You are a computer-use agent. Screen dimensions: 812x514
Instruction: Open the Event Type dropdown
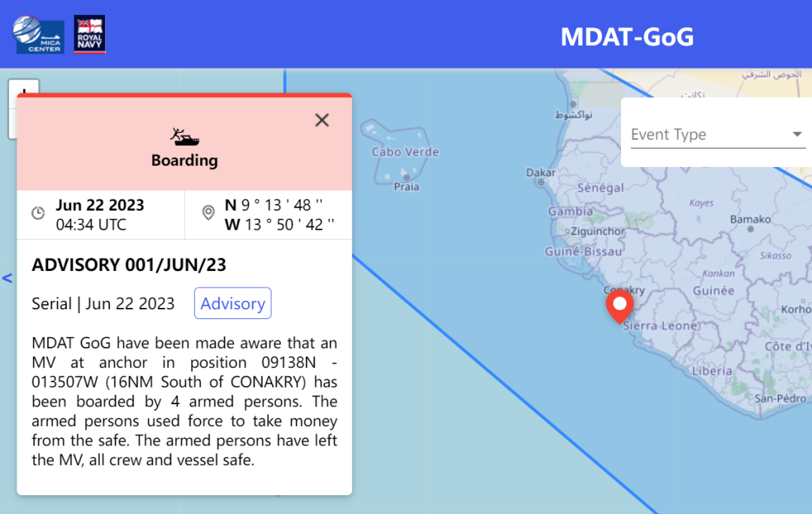(717, 135)
